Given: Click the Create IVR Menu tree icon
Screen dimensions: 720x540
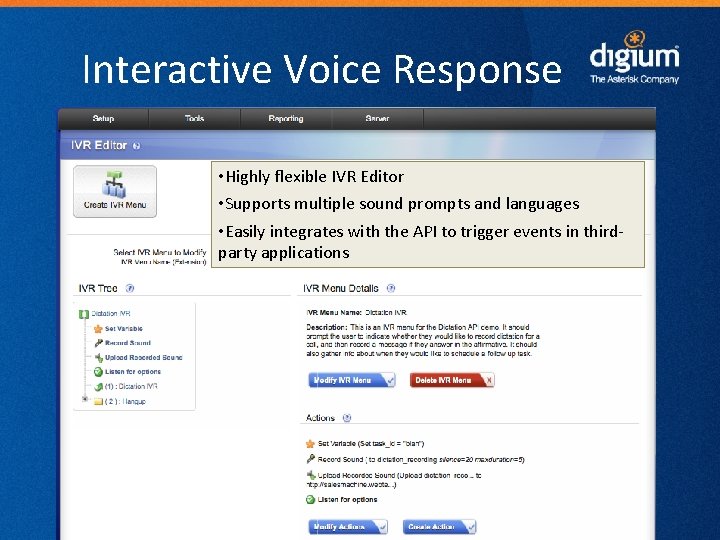Looking at the screenshot, I should tap(114, 184).
